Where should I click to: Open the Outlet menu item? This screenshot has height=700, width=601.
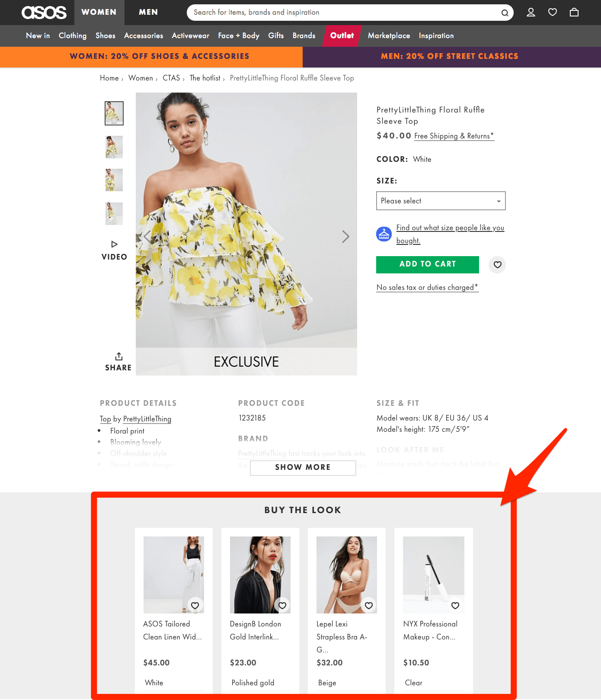pyautogui.click(x=342, y=35)
